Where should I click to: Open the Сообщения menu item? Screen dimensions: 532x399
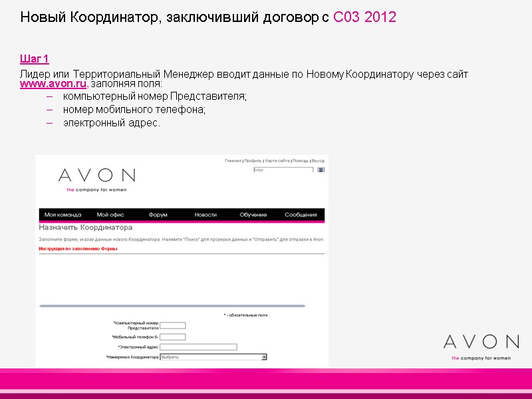301,215
